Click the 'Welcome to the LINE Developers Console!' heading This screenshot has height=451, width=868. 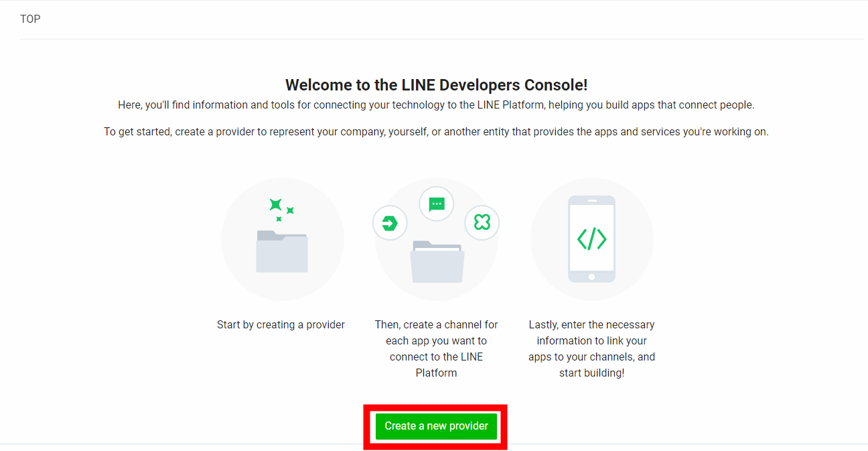436,84
